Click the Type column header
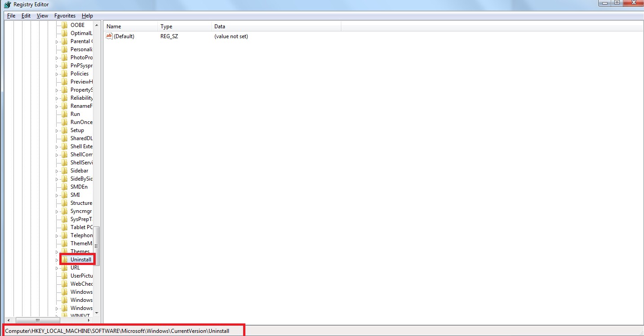This screenshot has height=336, width=644. (184, 27)
